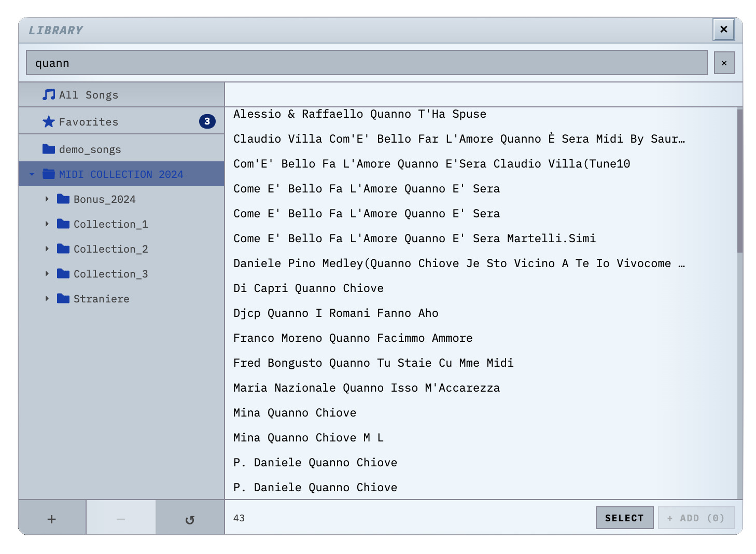The height and width of the screenshot is (554, 756).
Task: Select 'Fred Bongusto Quanno Tu Staie Cu Mme Midi'
Action: pyautogui.click(x=481, y=363)
